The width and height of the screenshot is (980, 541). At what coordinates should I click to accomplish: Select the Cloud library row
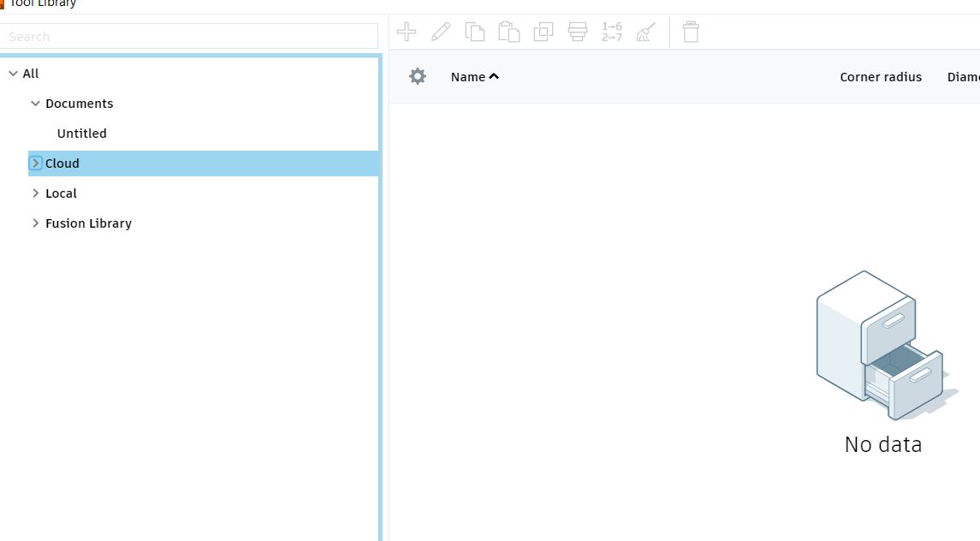point(203,163)
